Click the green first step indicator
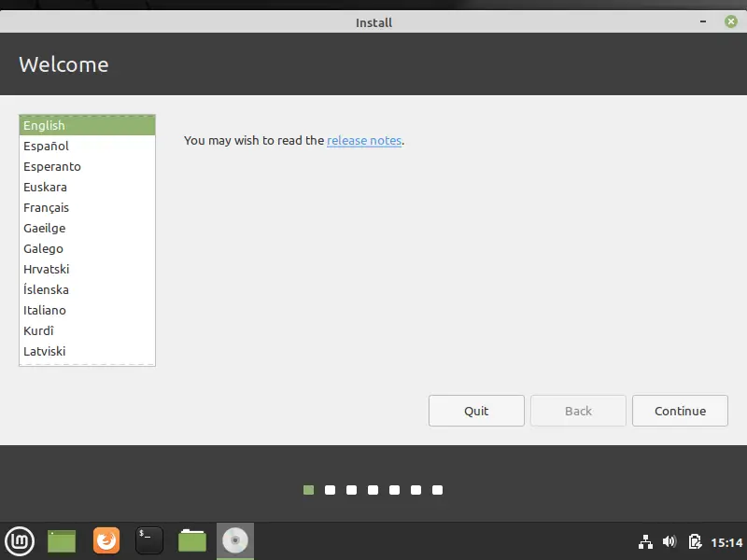 point(309,490)
